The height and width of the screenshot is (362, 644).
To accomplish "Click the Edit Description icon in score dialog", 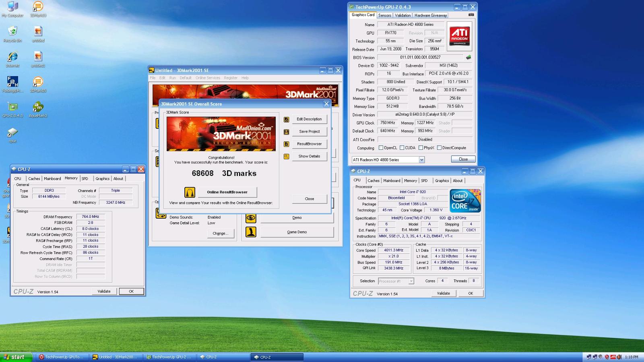I will click(x=286, y=120).
